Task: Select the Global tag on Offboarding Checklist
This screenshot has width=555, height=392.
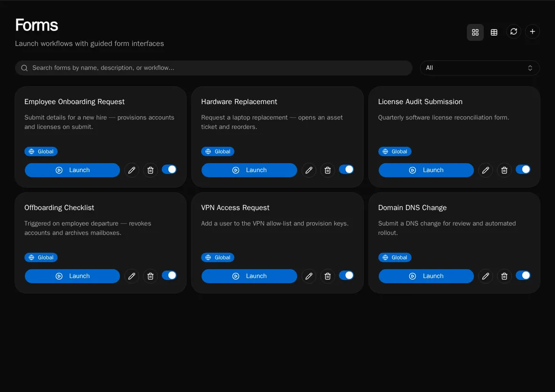Action: tap(41, 257)
